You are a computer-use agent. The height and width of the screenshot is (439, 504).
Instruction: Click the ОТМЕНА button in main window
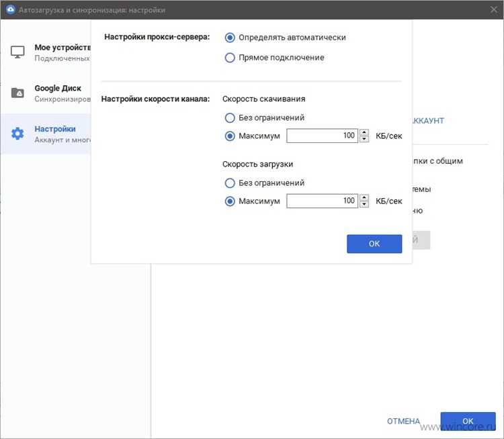click(403, 421)
